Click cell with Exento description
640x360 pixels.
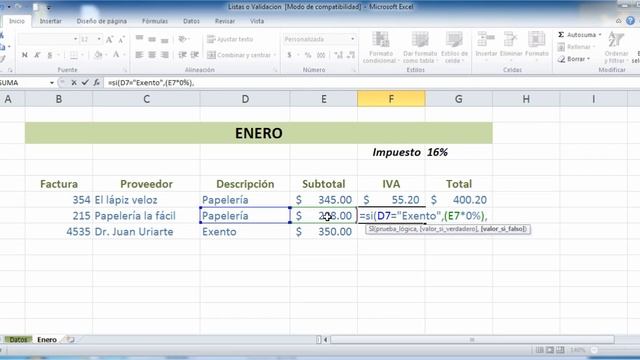coord(245,232)
